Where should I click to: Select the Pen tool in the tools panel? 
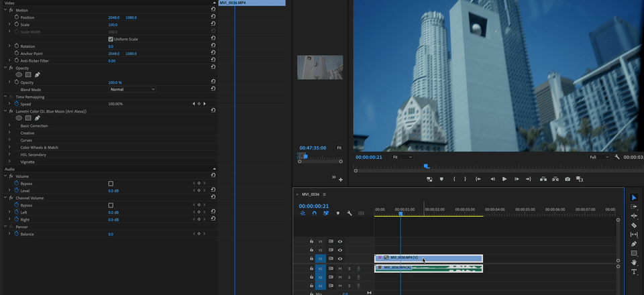point(634,244)
